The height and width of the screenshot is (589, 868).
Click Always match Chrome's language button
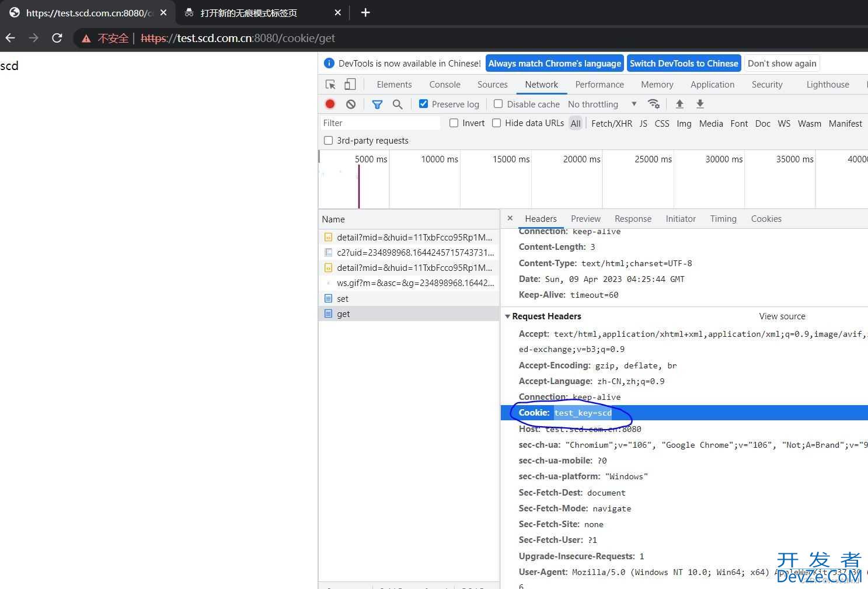(x=555, y=64)
